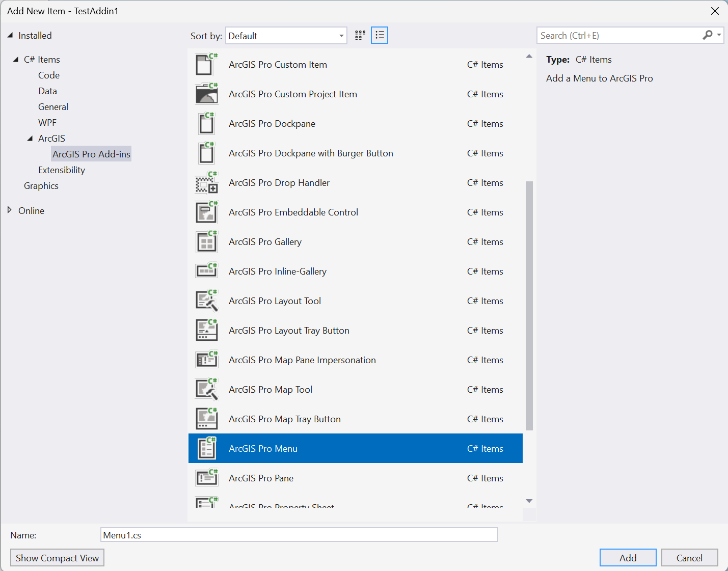728x571 pixels.
Task: Click the ArcGIS Pro Custom Project Item icon
Action: pos(206,94)
